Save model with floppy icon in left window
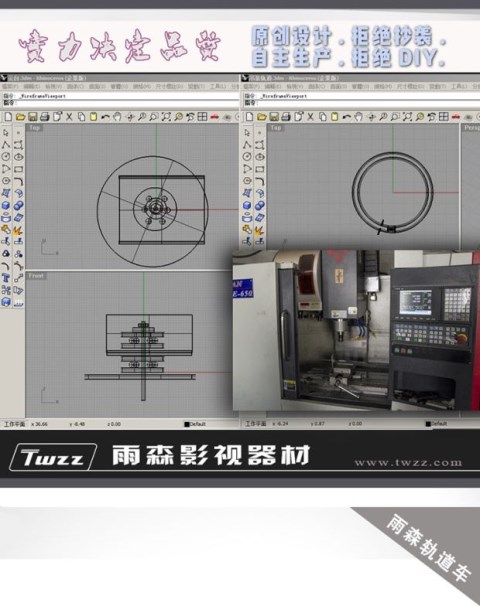Viewport: 480px width, 613px height. (x=32, y=117)
